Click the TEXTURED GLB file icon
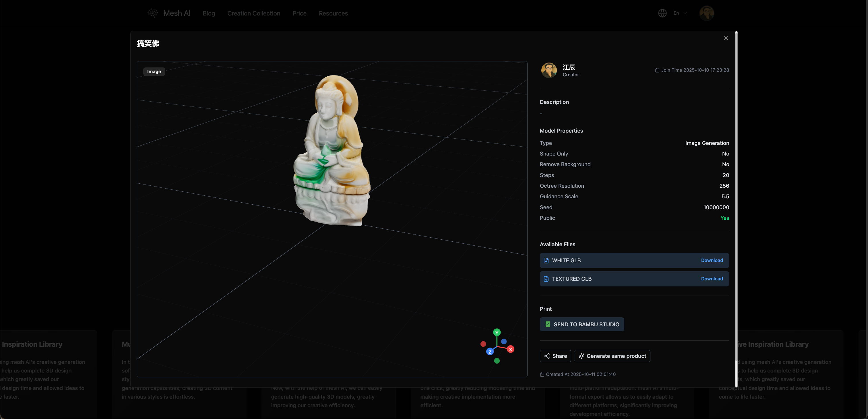Screen dimensions: 868x419 click(546, 279)
